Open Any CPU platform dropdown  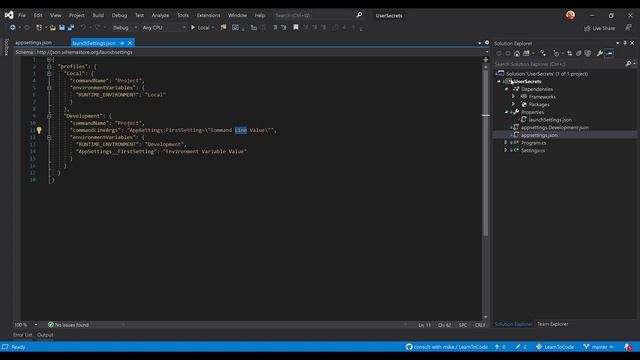coord(164,28)
